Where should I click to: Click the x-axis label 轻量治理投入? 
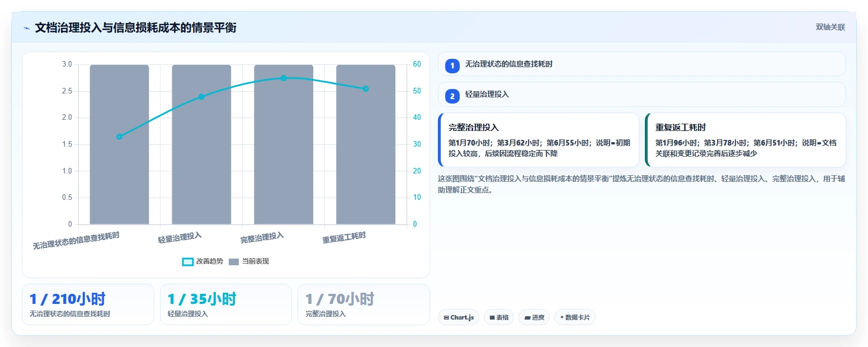point(180,237)
